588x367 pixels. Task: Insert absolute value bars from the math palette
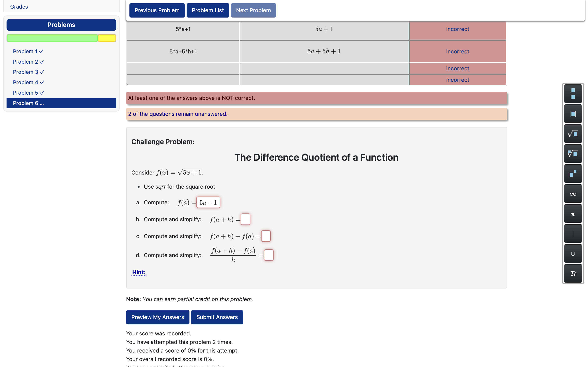point(573,113)
